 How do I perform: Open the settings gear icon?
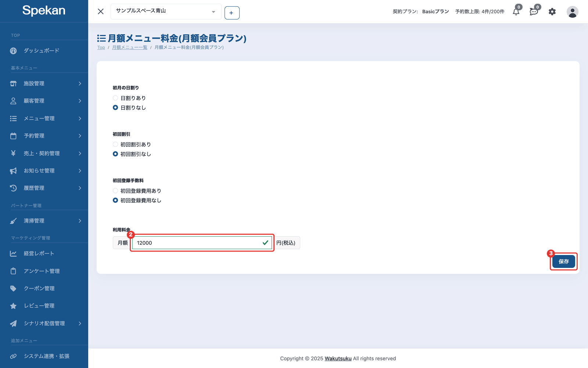(x=552, y=12)
